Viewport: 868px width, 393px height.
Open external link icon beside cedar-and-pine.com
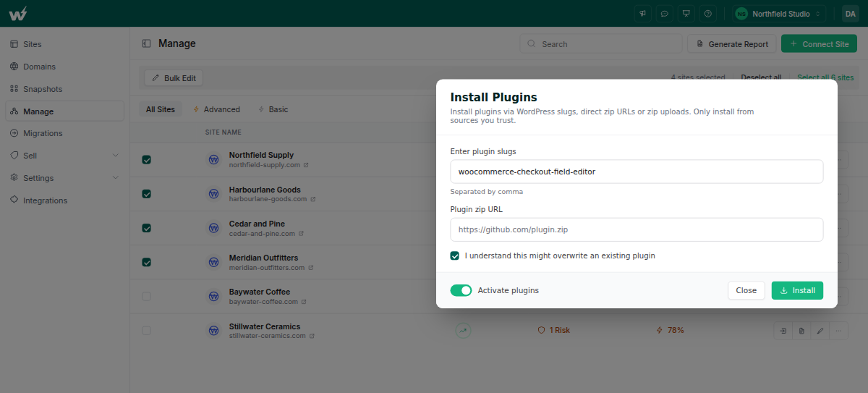301,234
